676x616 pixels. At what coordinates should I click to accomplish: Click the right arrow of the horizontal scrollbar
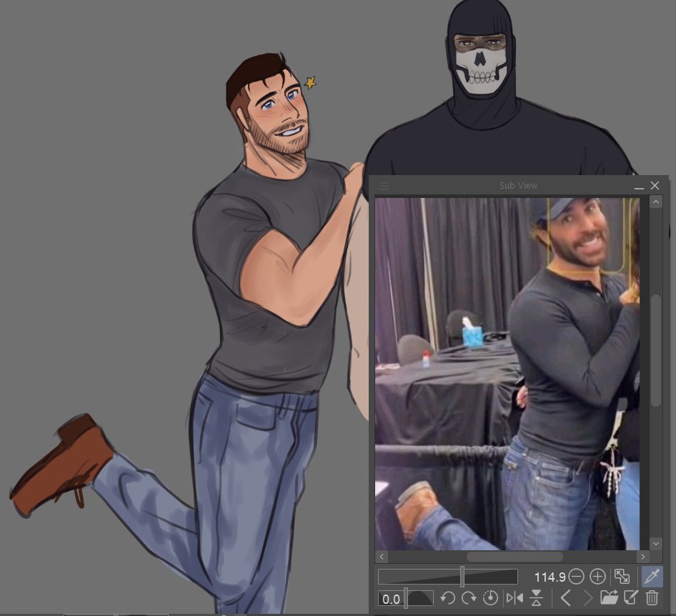[643, 557]
